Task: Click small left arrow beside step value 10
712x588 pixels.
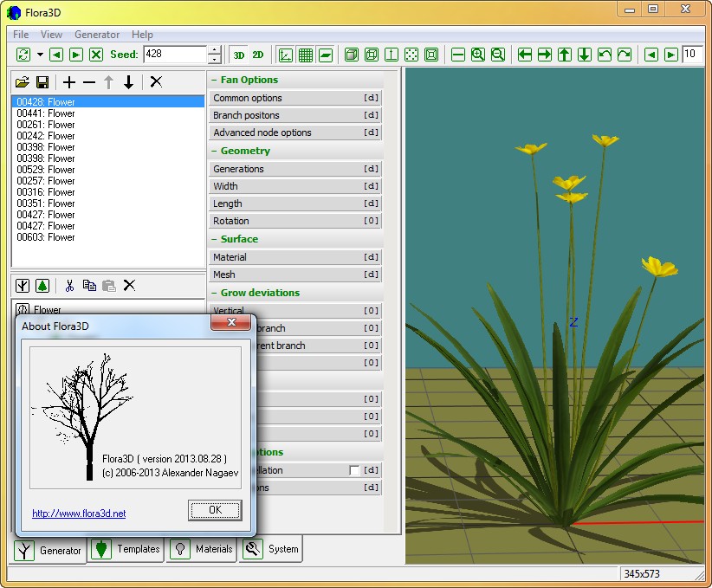Action: click(651, 55)
